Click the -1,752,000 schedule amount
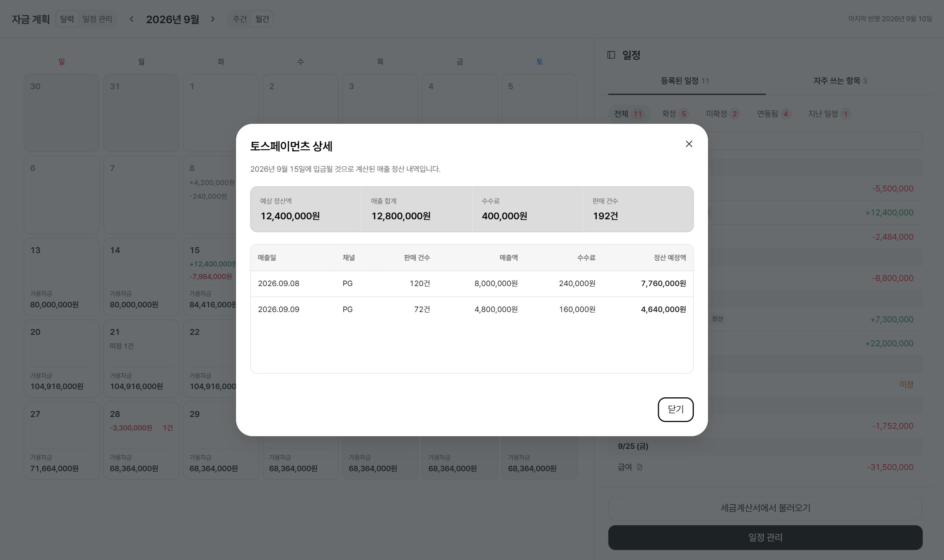Screen dimensions: 944x560 (x=892, y=426)
